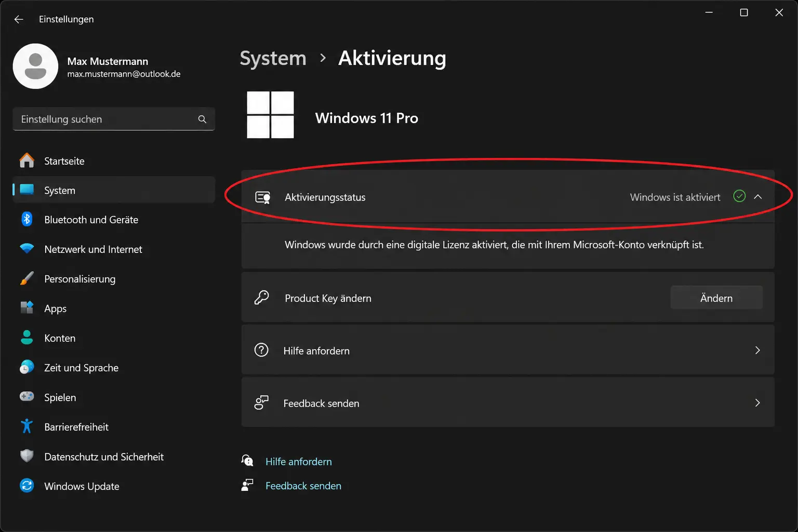Open Netzwerk und Internet settings
Viewport: 798px width, 532px height.
point(114,249)
